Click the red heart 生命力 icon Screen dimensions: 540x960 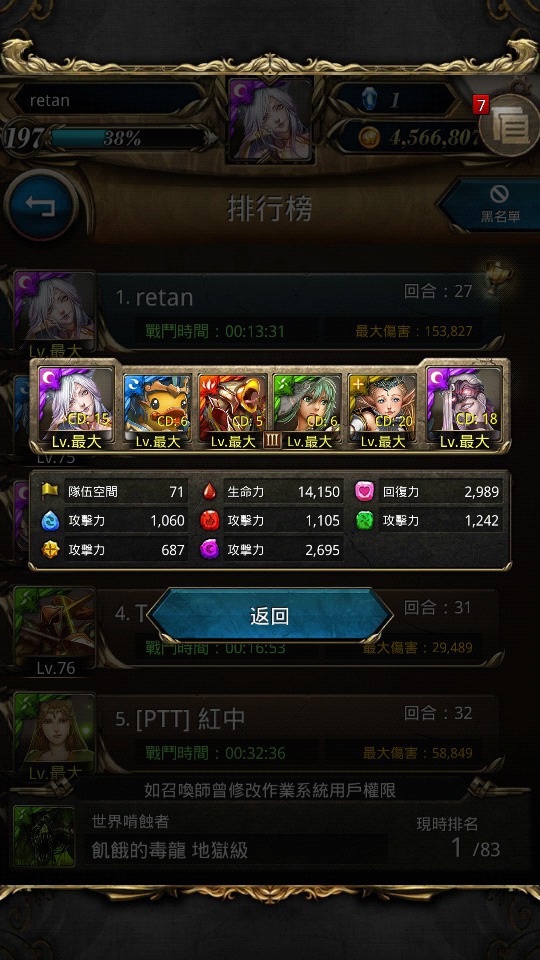tap(209, 492)
